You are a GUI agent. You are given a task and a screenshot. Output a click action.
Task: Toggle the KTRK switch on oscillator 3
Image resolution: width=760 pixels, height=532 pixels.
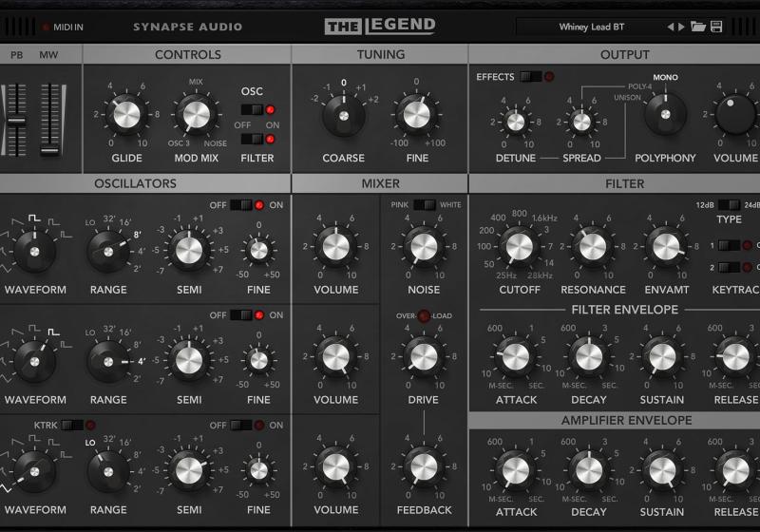[73, 425]
